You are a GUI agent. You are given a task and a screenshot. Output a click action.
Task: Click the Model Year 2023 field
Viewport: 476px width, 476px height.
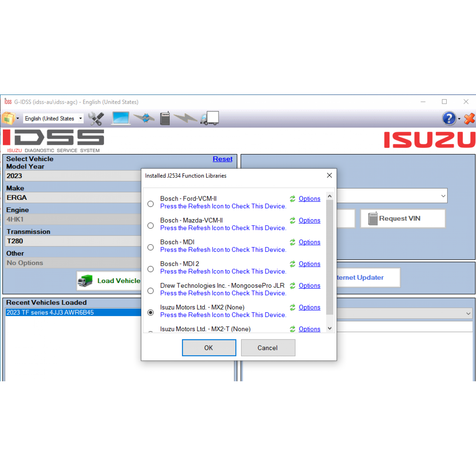tap(73, 176)
